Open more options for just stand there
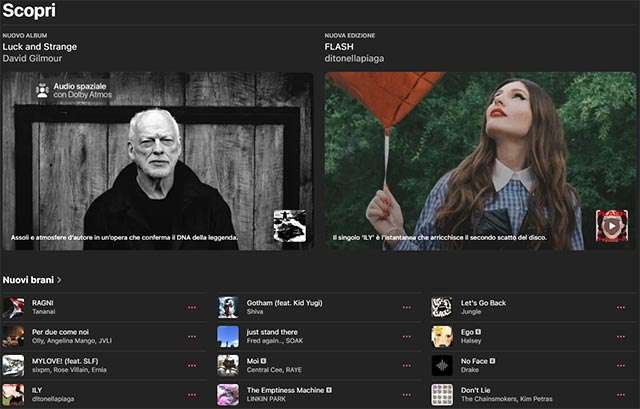640x409 pixels. [407, 337]
